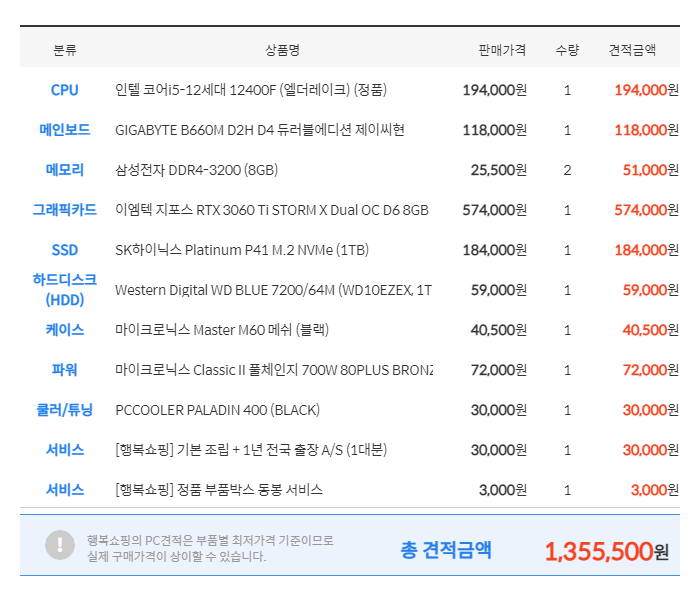Click the 판매가격 column header
Screen dimensions: 700x596
pos(502,50)
